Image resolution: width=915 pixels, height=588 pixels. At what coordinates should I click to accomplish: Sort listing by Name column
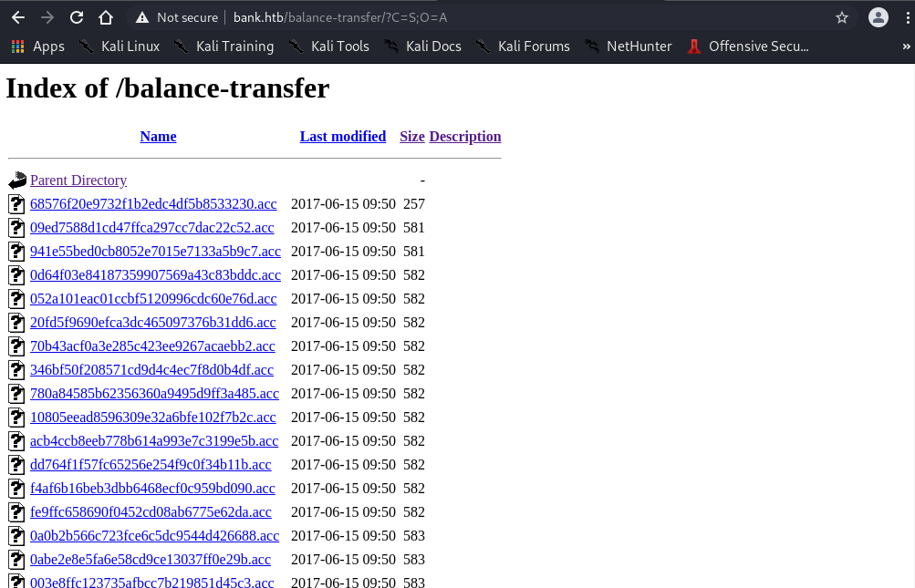click(158, 137)
